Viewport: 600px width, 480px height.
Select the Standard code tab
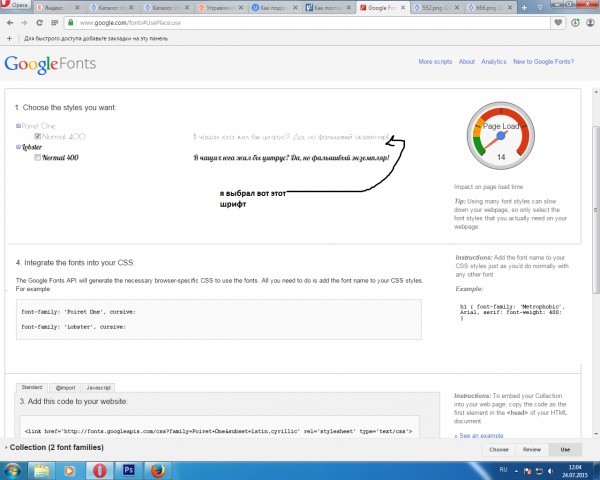click(32, 387)
